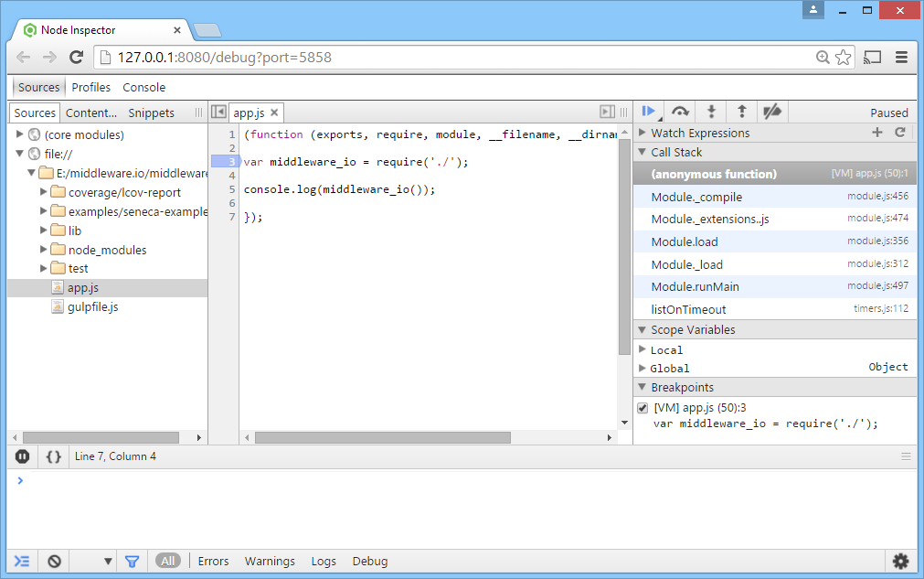This screenshot has width=924, height=579.
Task: Click the address bar URL field
Action: 457,57
